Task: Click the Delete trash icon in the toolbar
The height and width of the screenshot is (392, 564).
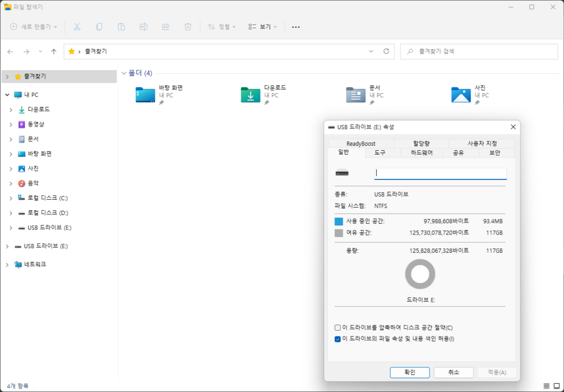Action: [187, 26]
